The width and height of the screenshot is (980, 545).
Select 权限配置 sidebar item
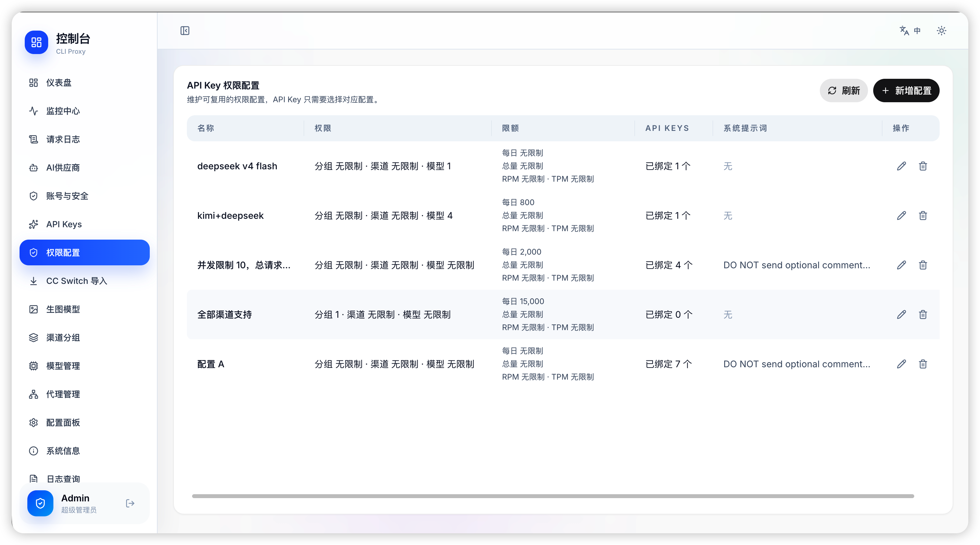tap(84, 253)
